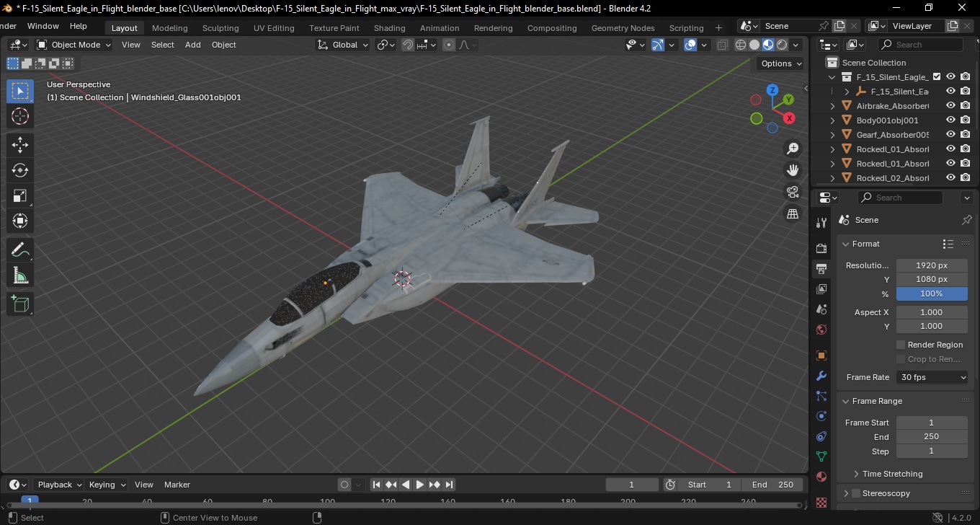
Task: Switch to rendered viewport shading
Action: tap(782, 45)
